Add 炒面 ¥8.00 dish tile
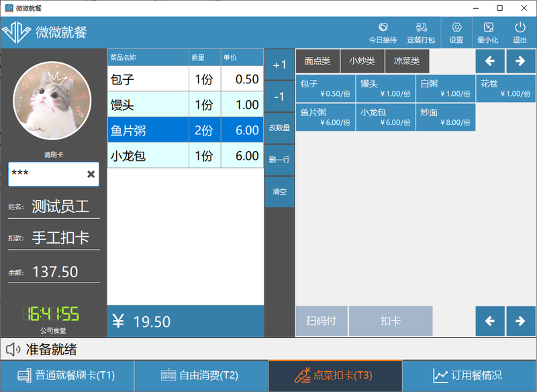Image resolution: width=537 pixels, height=392 pixels. pos(446,117)
